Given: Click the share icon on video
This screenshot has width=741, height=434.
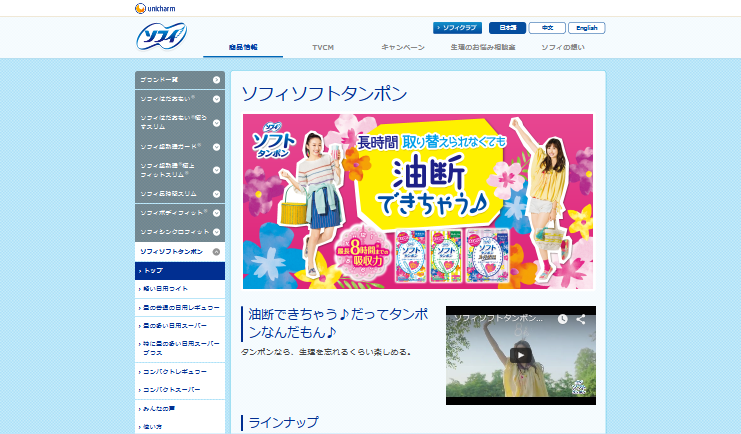Looking at the screenshot, I should [x=581, y=319].
